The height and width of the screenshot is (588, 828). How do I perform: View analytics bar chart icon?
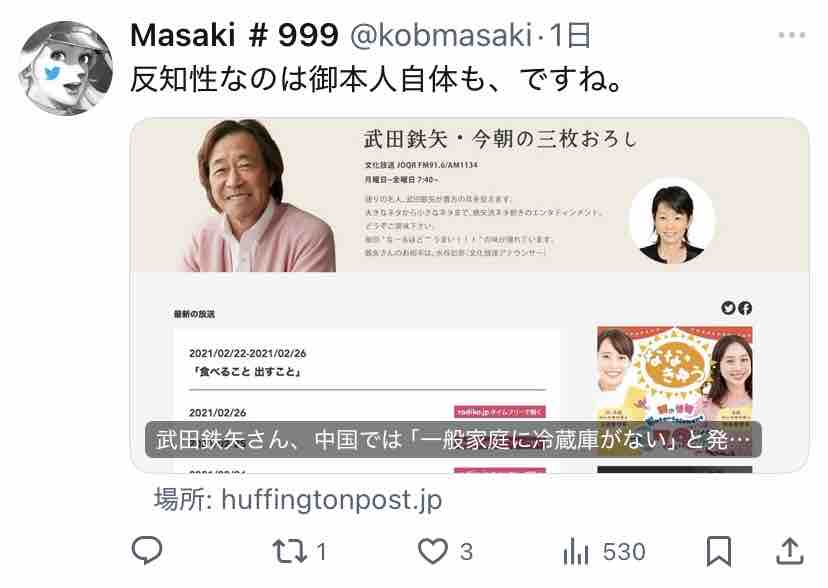576,552
